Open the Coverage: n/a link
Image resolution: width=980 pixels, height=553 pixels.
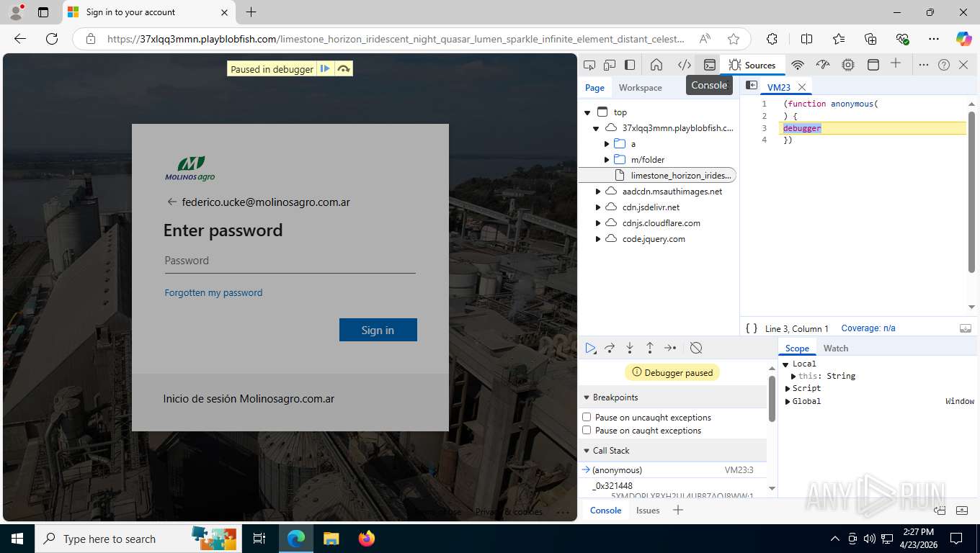tap(868, 328)
